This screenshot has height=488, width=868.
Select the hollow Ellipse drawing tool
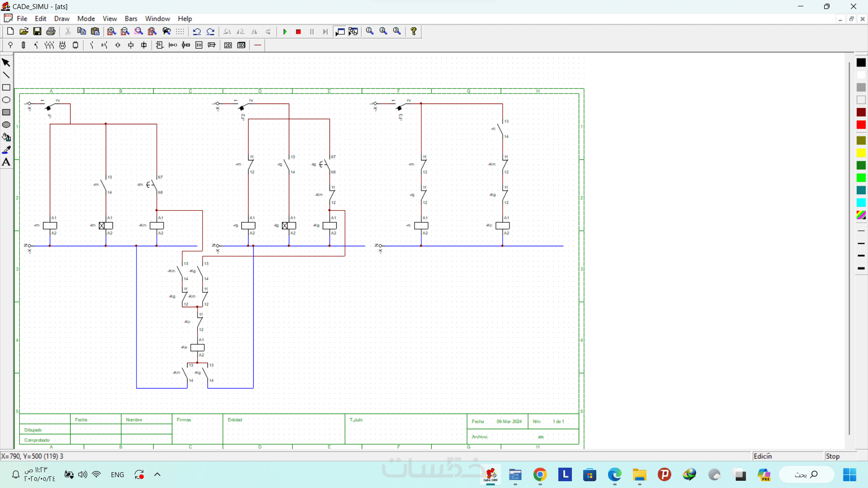coord(6,100)
